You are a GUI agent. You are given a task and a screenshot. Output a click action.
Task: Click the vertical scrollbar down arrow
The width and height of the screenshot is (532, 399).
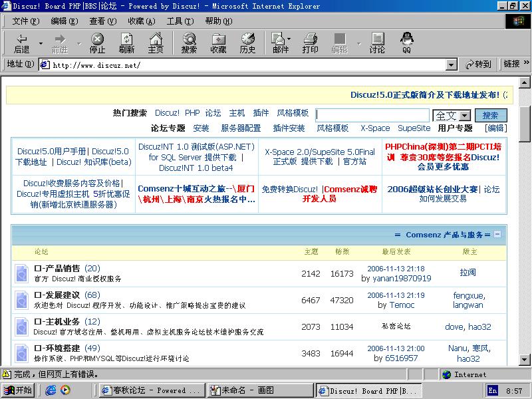click(525, 360)
